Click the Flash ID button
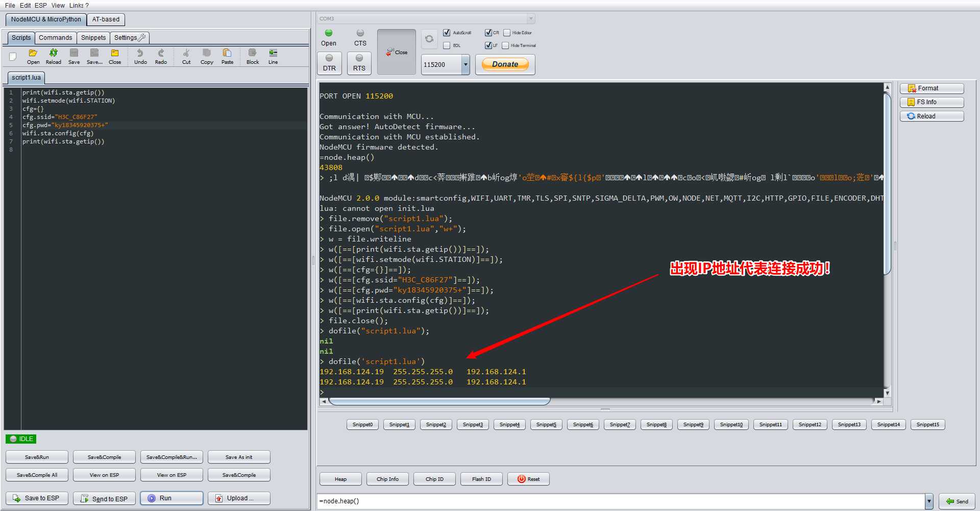This screenshot has height=511, width=980. 481,479
